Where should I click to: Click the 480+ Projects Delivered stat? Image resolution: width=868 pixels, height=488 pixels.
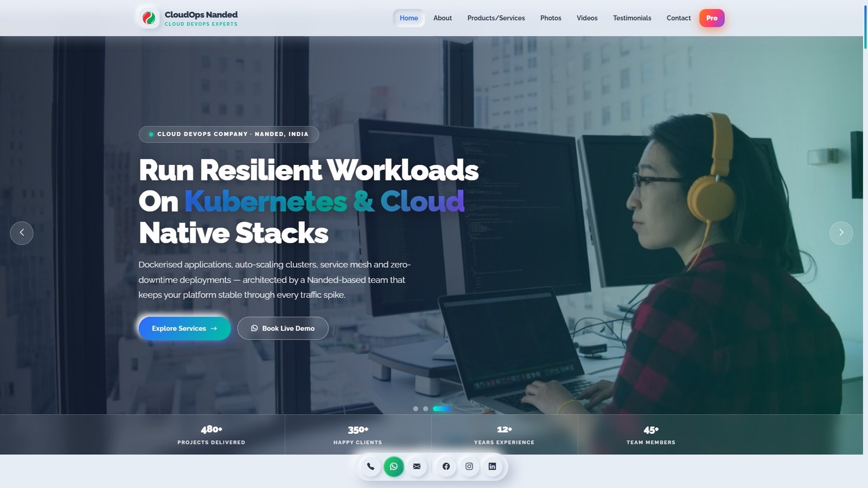(212, 435)
